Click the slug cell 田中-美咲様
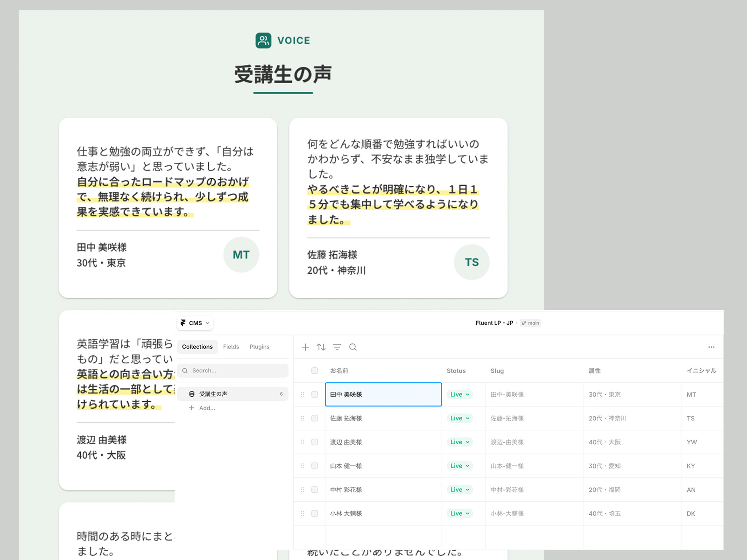 click(535, 394)
